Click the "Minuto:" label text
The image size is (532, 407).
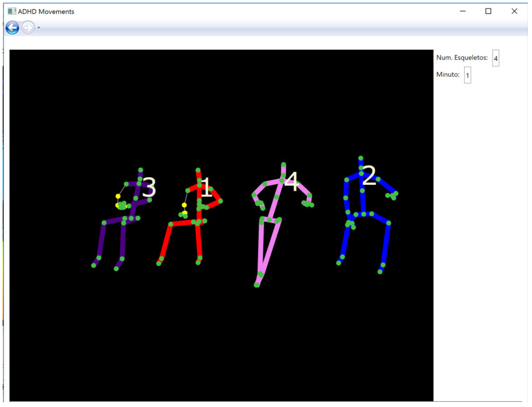tap(448, 75)
